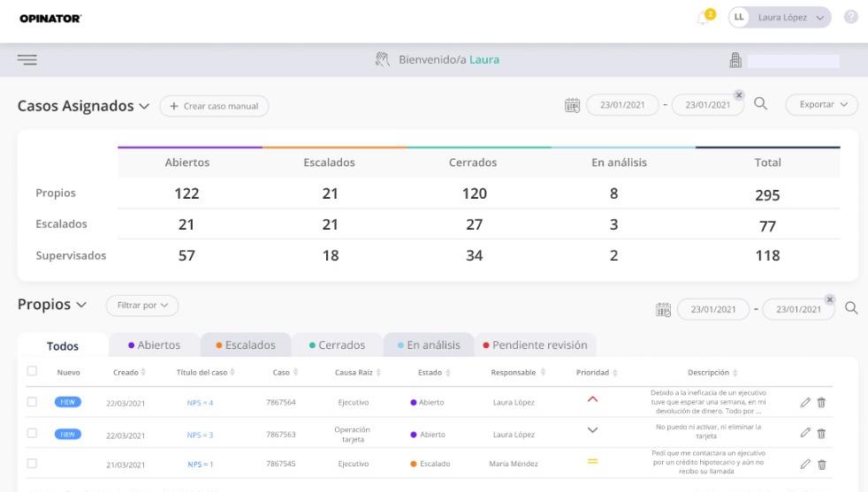The height and width of the screenshot is (492, 868).
Task: Click the Crear caso manual button
Action: 214,106
